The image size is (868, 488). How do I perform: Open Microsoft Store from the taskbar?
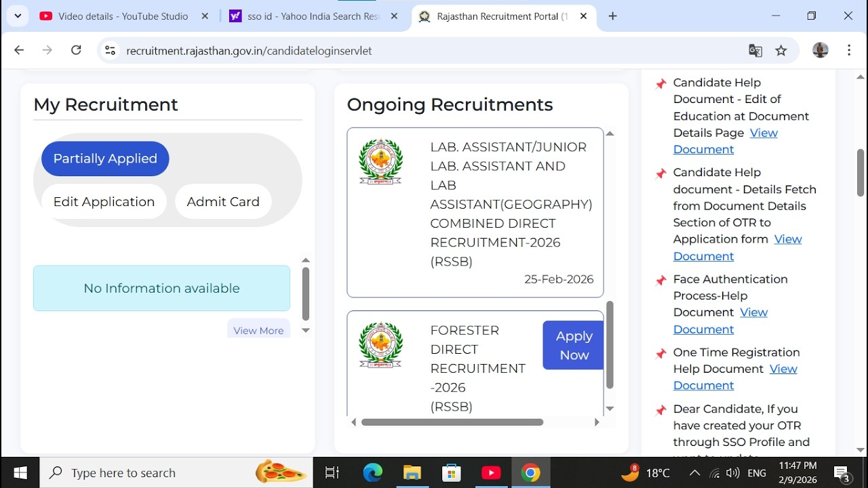click(x=451, y=472)
